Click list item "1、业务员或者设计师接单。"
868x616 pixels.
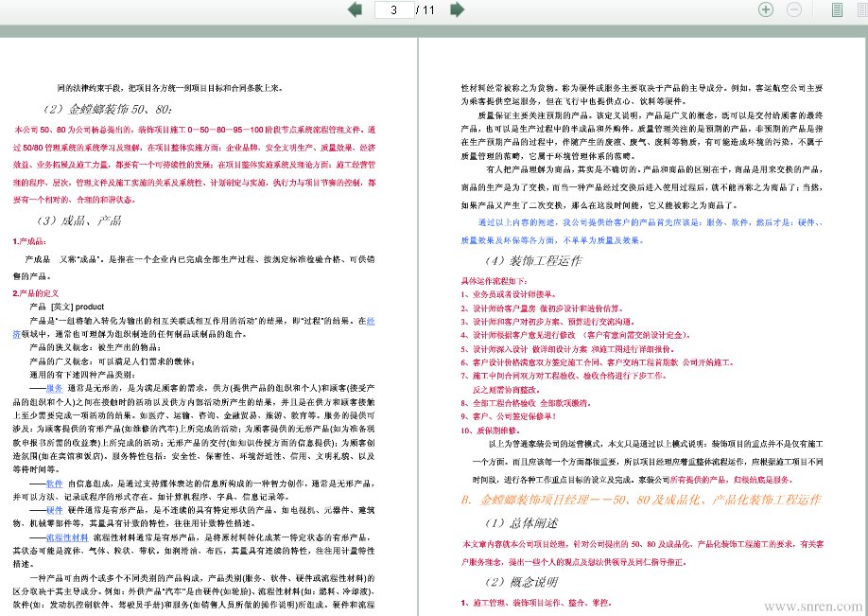(x=509, y=294)
